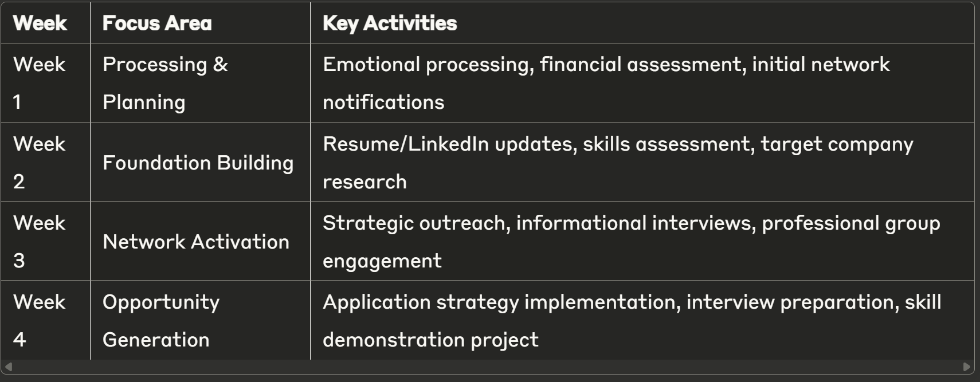
Task: Select the Opportunity Generation focus cell
Action: coord(200,320)
